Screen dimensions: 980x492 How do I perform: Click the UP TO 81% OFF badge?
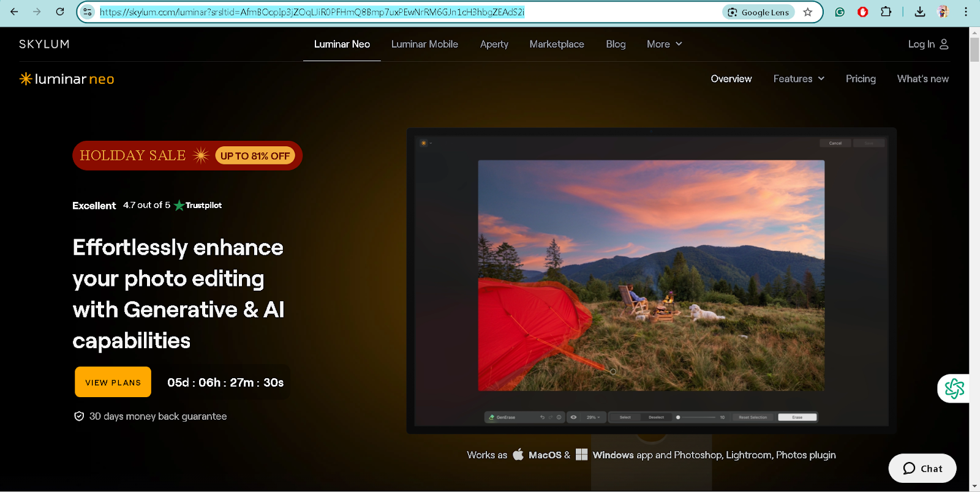255,155
